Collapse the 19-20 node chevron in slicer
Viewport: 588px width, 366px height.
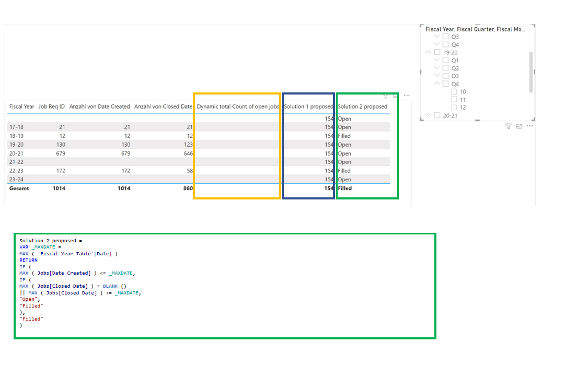[428, 52]
